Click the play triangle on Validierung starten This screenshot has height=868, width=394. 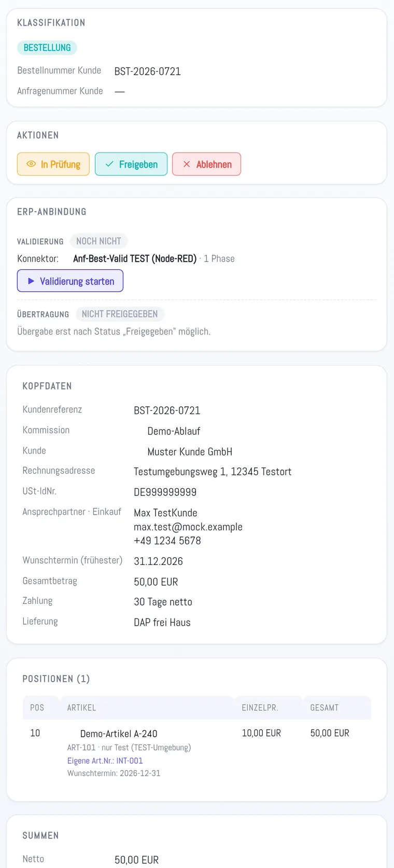[x=31, y=281]
